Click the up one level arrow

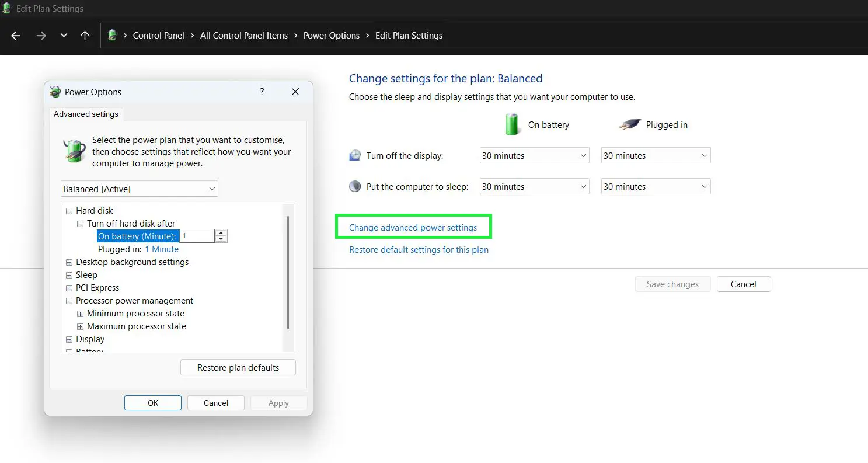point(85,36)
